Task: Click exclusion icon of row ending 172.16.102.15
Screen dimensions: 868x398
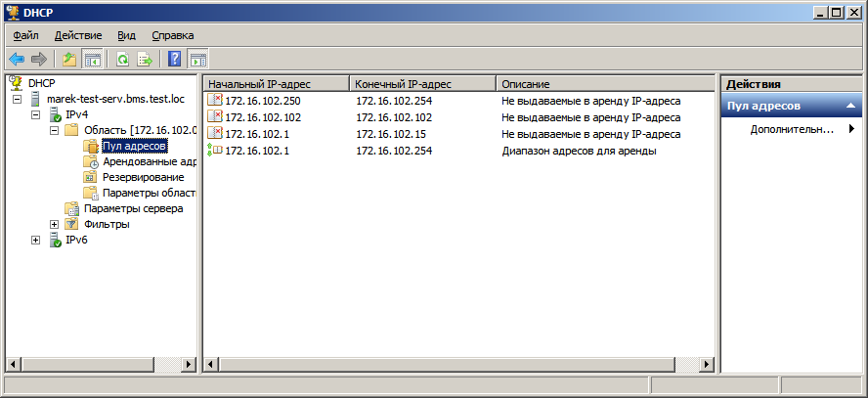Action: pos(215,134)
